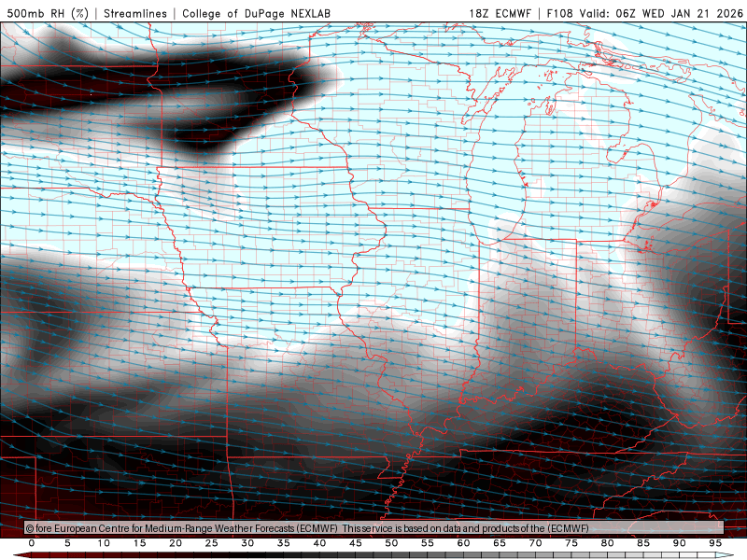Choose the "75" scale label
The width and height of the screenshot is (747, 560).
tap(571, 543)
